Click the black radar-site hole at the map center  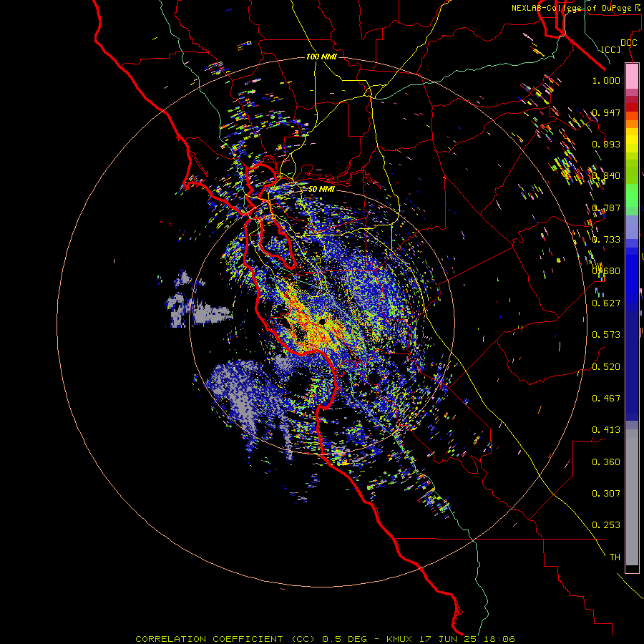(322, 321)
